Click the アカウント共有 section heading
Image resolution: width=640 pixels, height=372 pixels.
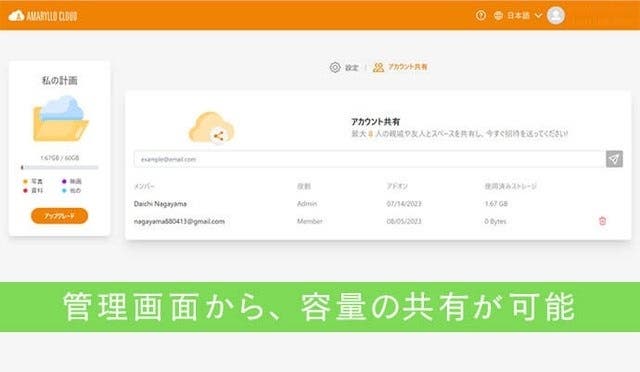tap(376, 122)
